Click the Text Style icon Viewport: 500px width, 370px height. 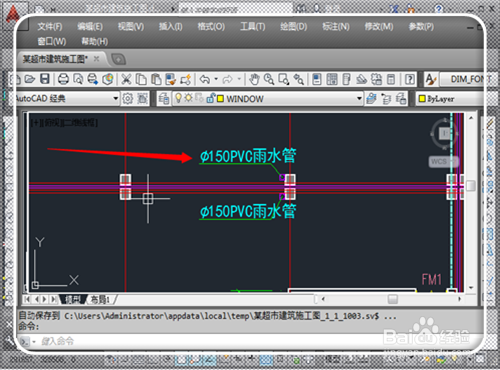431,79
